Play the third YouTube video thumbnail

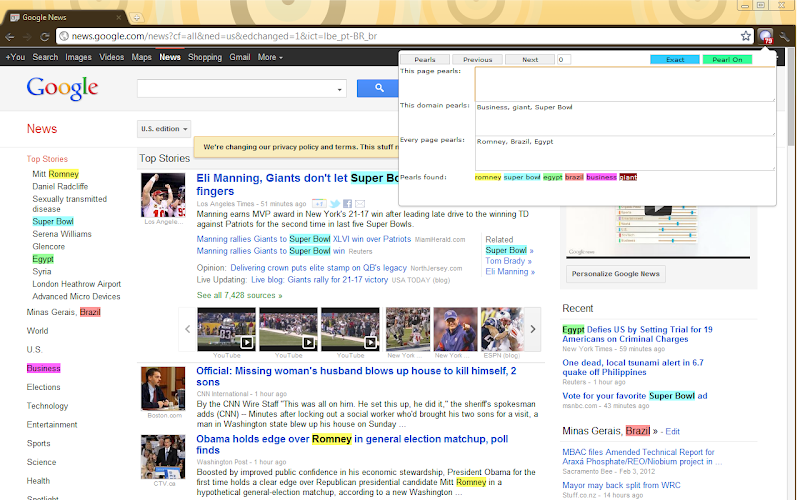click(x=351, y=329)
